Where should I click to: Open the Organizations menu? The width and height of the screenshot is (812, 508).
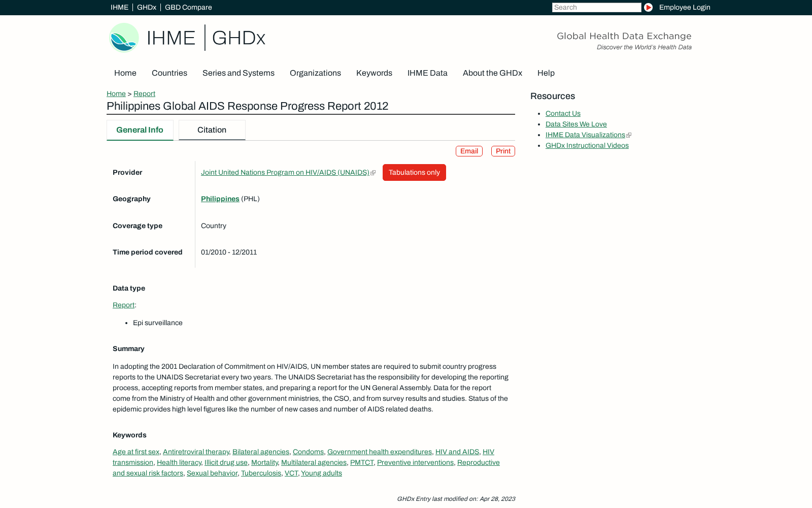coord(315,73)
